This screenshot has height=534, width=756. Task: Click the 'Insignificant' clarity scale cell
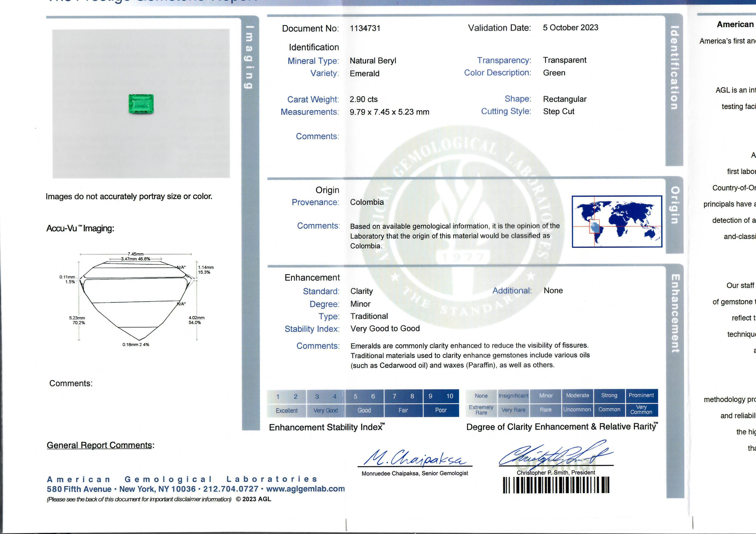point(513,396)
